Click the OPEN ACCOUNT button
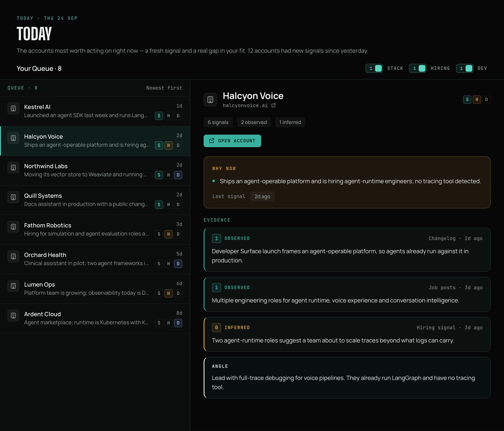The image size is (504, 431). (x=232, y=141)
